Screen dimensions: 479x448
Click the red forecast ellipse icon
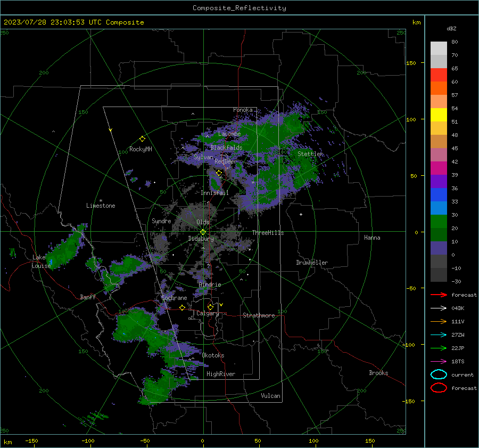(x=439, y=388)
